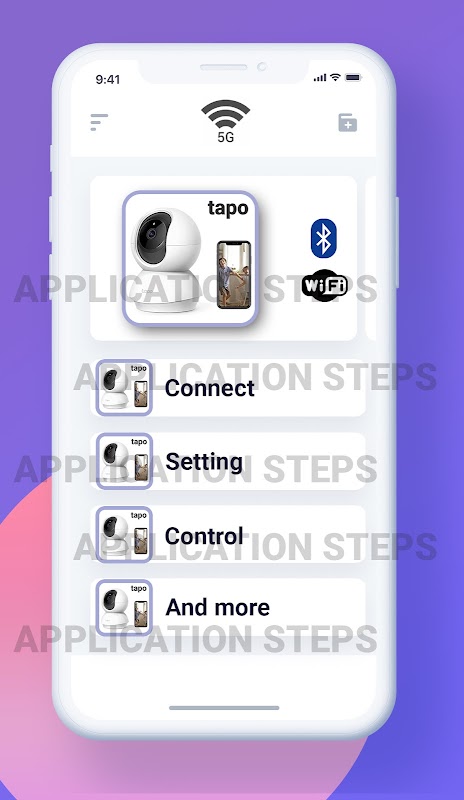Image resolution: width=464 pixels, height=800 pixels.
Task: Tap the 9:41 clock in status bar
Action: 108,79
